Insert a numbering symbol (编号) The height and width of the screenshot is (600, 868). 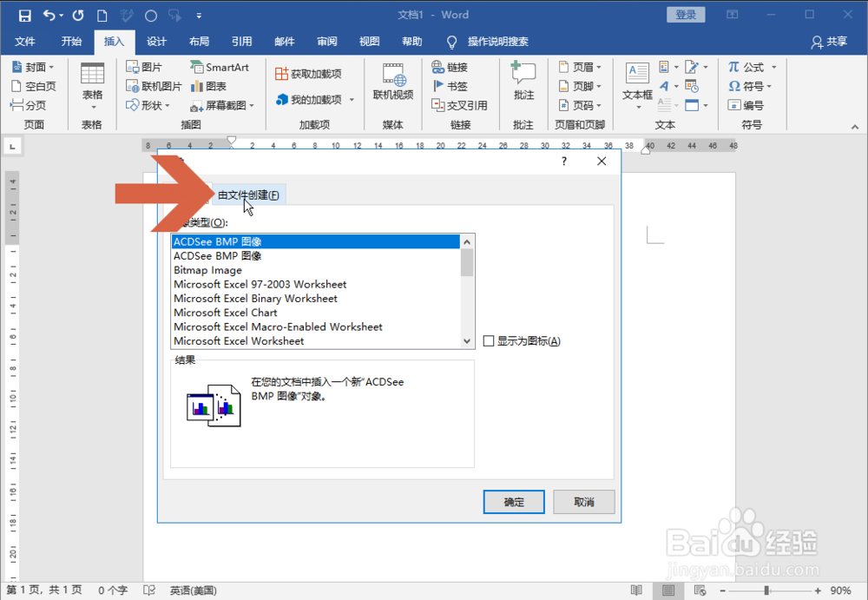pyautogui.click(x=746, y=105)
